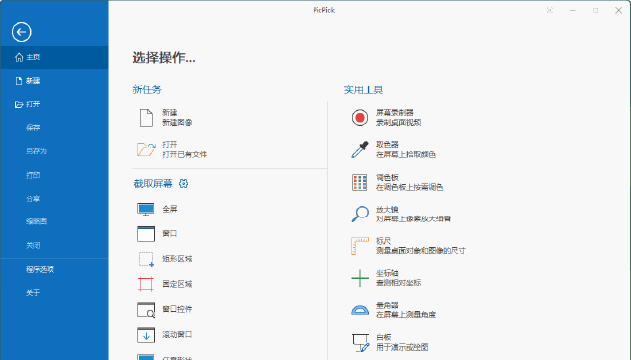Viewport: 631px width, 360px height.
Task: Click the 新建图像 description text
Action: tap(177, 122)
